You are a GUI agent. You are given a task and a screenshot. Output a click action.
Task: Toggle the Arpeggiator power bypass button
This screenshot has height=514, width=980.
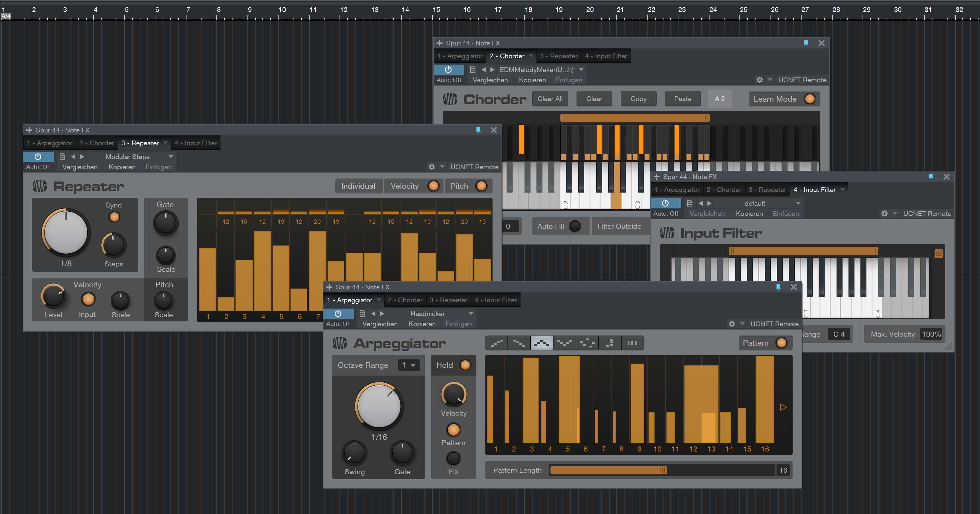338,314
